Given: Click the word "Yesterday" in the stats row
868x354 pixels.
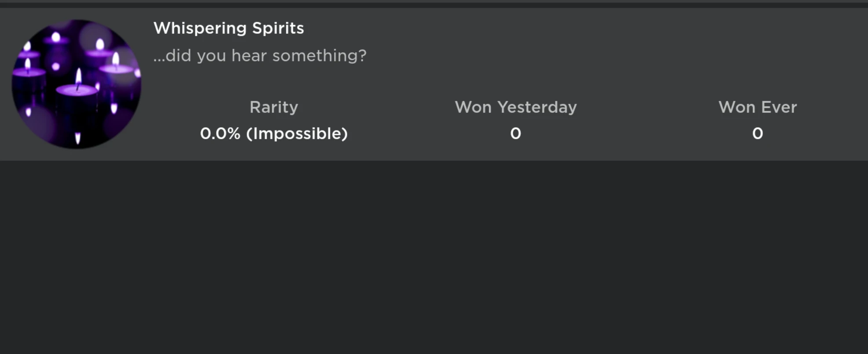Looking at the screenshot, I should click(537, 107).
